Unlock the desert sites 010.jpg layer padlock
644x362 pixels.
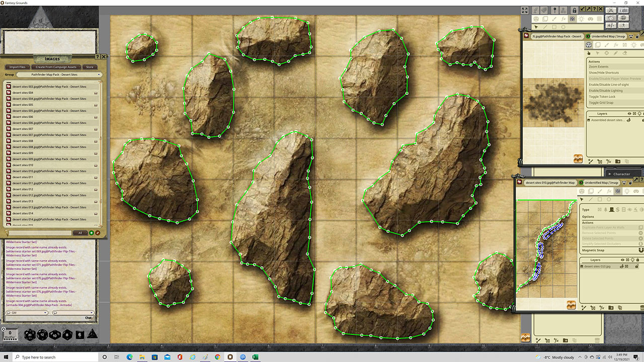[x=637, y=266]
